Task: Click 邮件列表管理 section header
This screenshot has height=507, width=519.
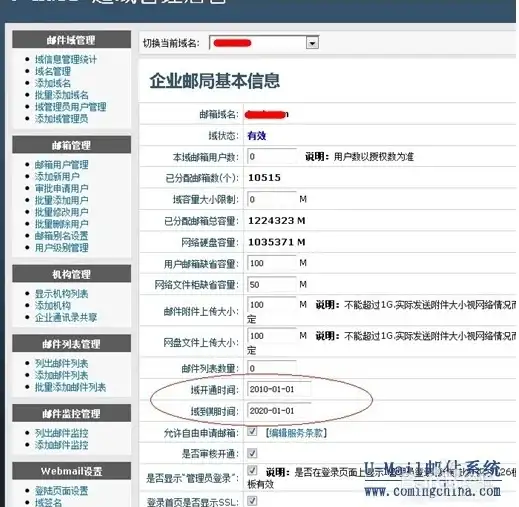Action: coord(71,344)
